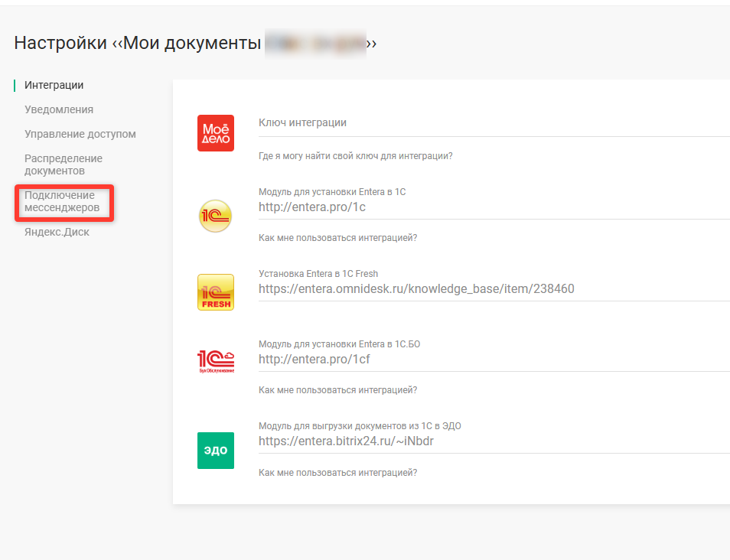Viewport: 730px width, 560px height.
Task: Open the Яндекс.Диск settings section
Action: pyautogui.click(x=57, y=233)
